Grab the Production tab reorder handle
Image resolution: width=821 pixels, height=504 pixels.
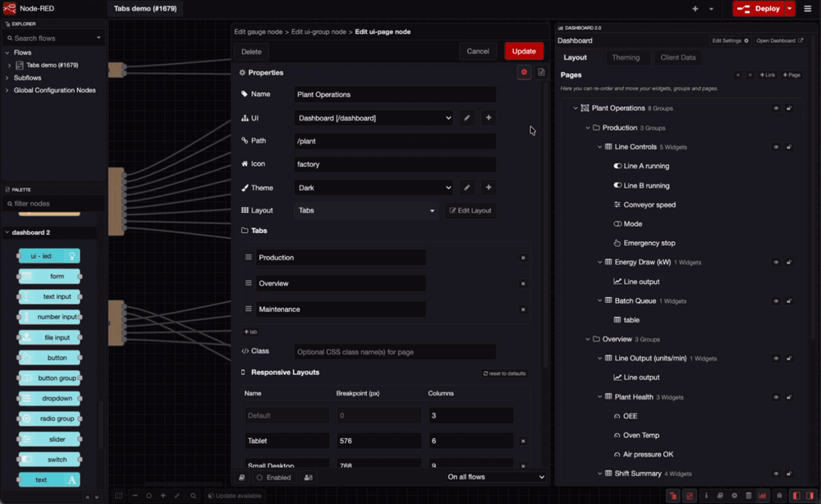point(248,257)
